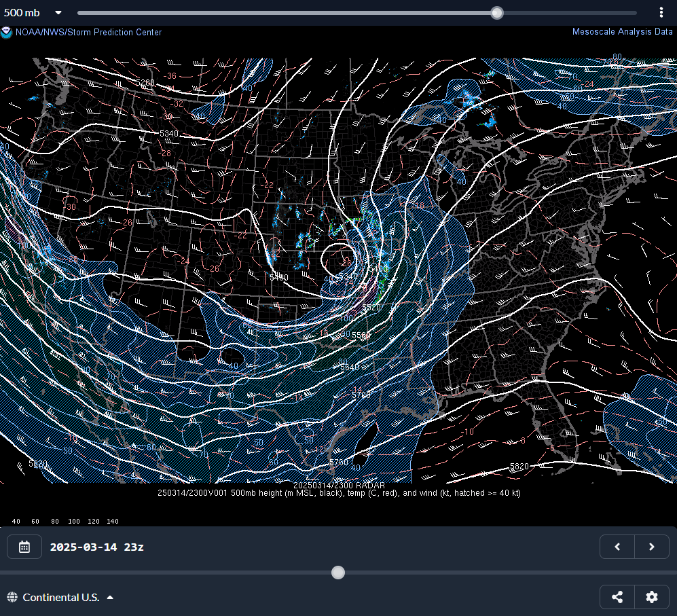Click the share icon button
This screenshot has height=616, width=677.
point(617,597)
